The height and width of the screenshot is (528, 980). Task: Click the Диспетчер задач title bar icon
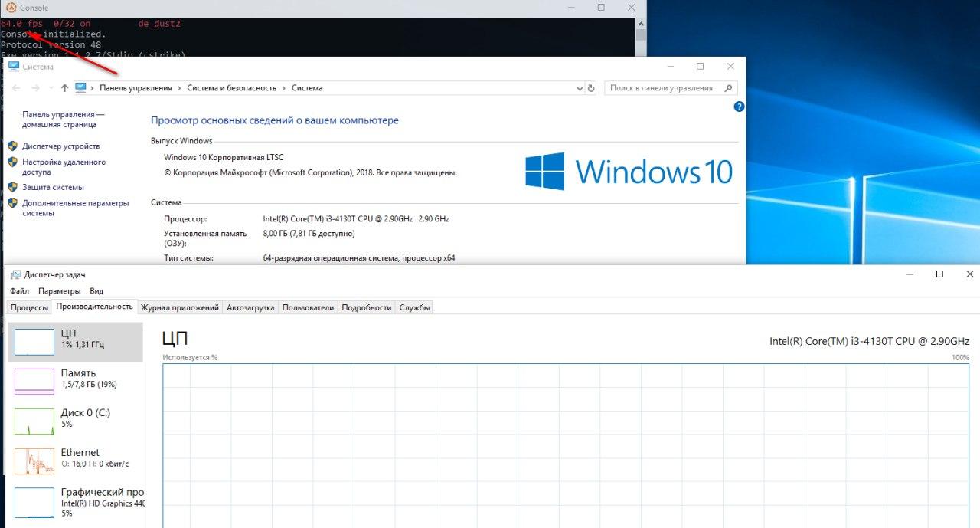[x=15, y=274]
